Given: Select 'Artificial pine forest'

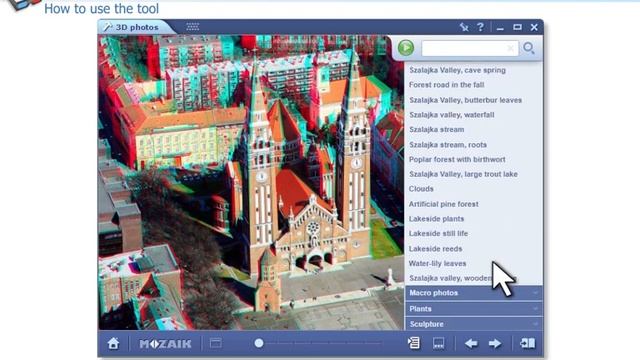Looking at the screenshot, I should coord(443,204).
